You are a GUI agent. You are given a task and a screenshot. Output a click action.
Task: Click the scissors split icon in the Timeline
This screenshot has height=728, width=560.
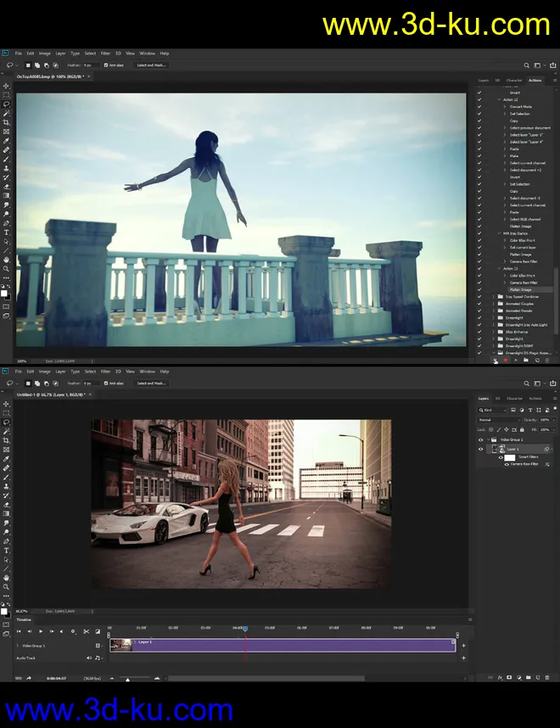click(86, 631)
